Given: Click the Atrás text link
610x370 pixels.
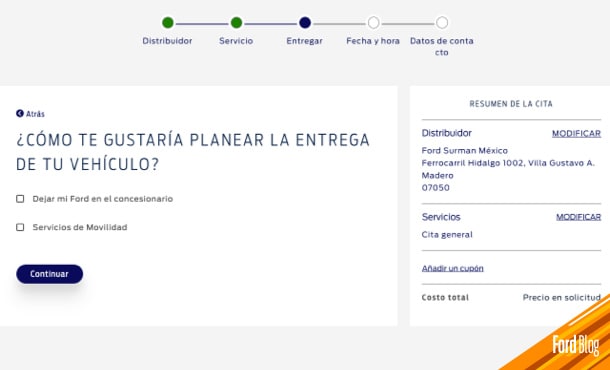Looking at the screenshot, I should [x=35, y=114].
